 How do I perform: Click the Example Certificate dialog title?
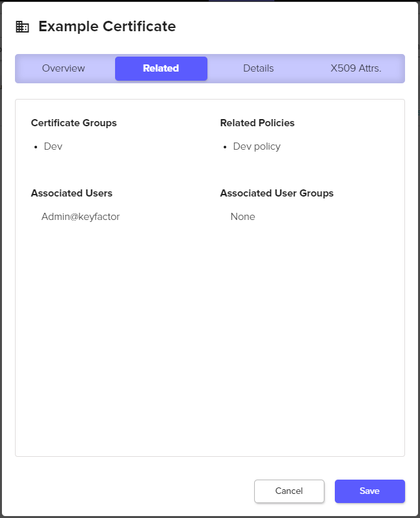point(107,27)
